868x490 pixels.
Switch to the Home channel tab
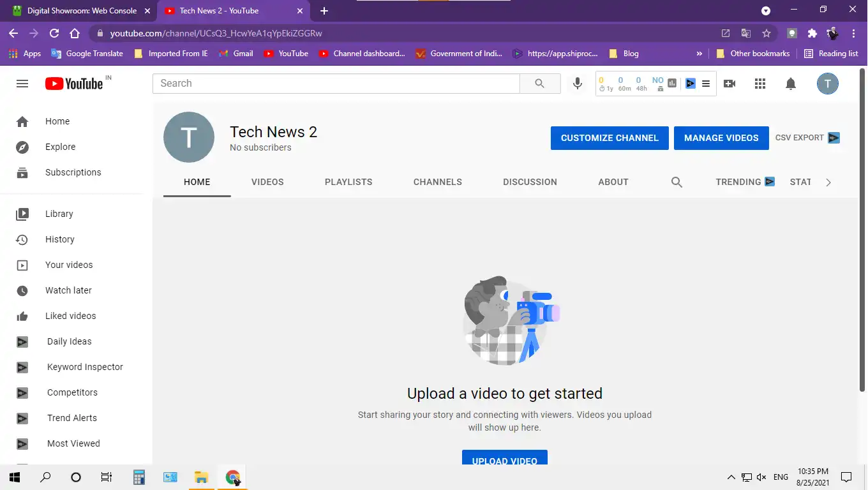(197, 182)
